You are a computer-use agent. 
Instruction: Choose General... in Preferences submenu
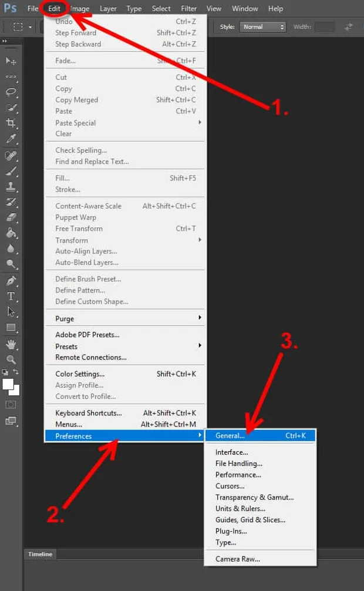(x=260, y=436)
